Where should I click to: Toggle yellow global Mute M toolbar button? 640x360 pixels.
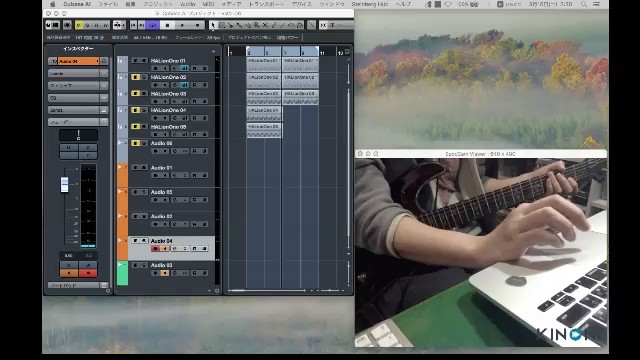click(79, 25)
